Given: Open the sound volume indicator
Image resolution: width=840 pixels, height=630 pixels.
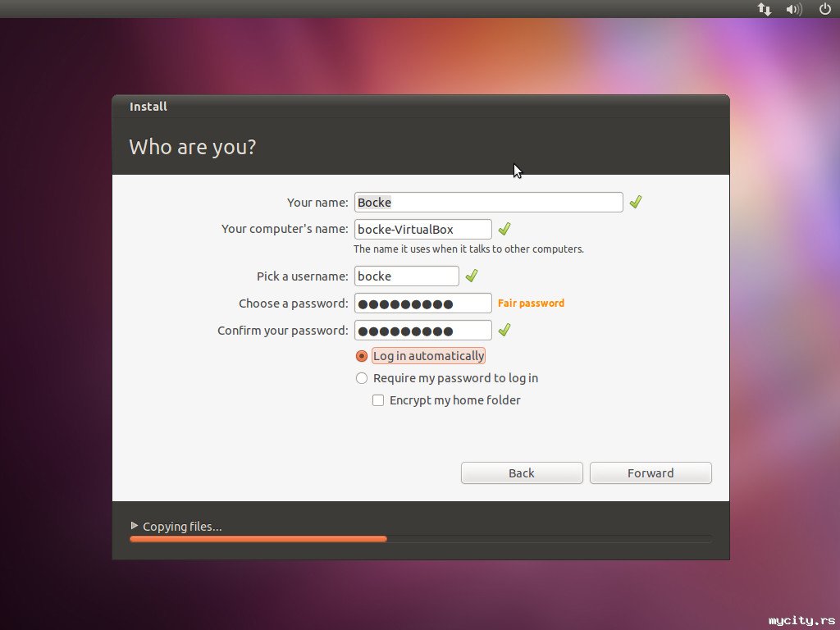Looking at the screenshot, I should 794,9.
